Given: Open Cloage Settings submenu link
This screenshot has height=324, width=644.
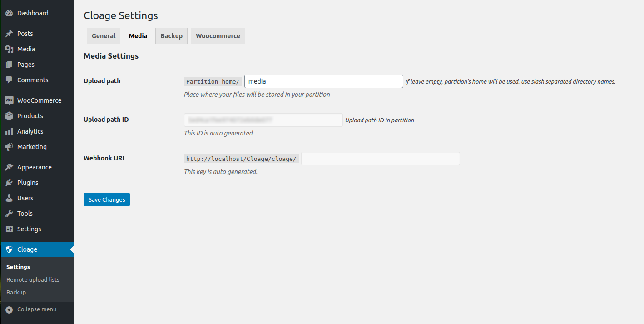Looking at the screenshot, I should point(18,267).
